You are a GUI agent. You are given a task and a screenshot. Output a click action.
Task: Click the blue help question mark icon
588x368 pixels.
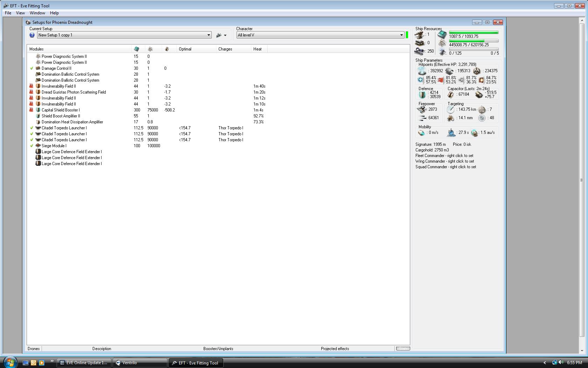tap(32, 35)
